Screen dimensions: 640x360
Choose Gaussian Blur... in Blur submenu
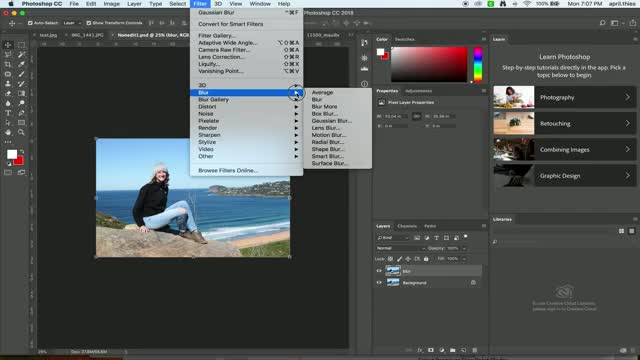click(x=331, y=121)
